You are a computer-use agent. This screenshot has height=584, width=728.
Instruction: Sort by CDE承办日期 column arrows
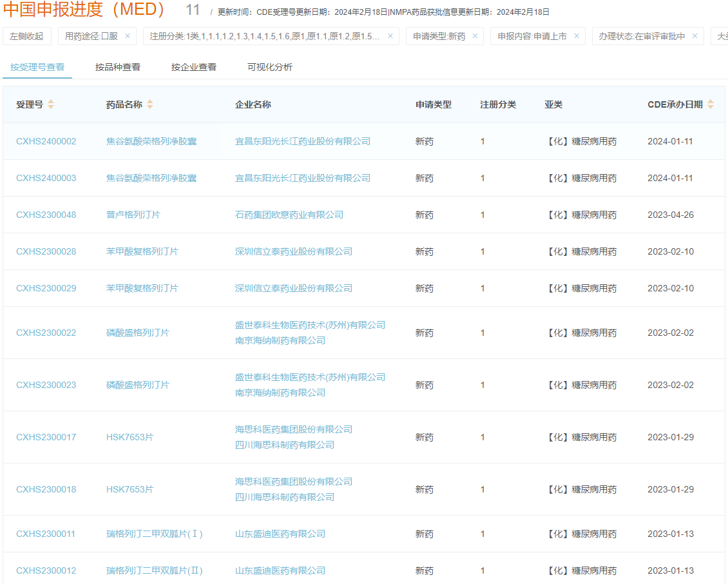point(711,104)
